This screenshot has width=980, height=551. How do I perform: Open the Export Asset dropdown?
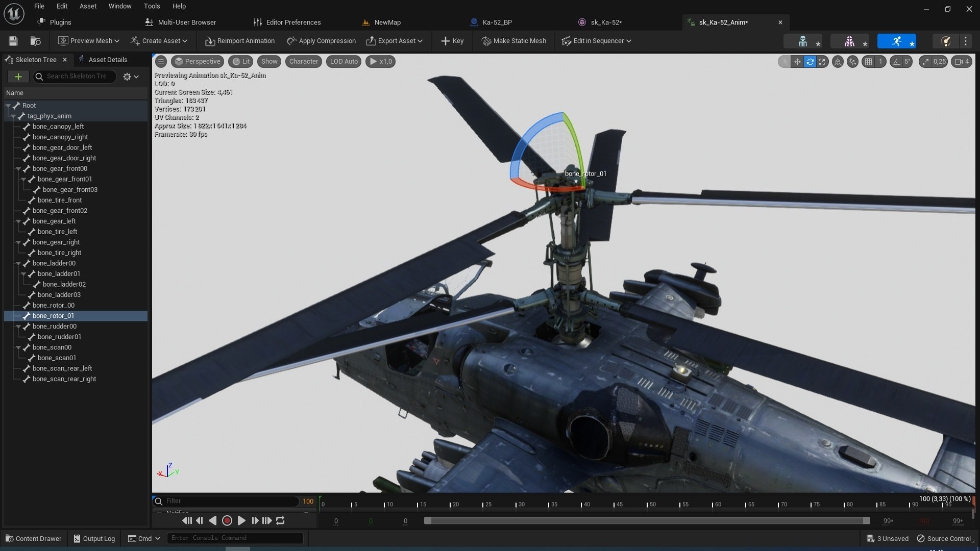394,41
